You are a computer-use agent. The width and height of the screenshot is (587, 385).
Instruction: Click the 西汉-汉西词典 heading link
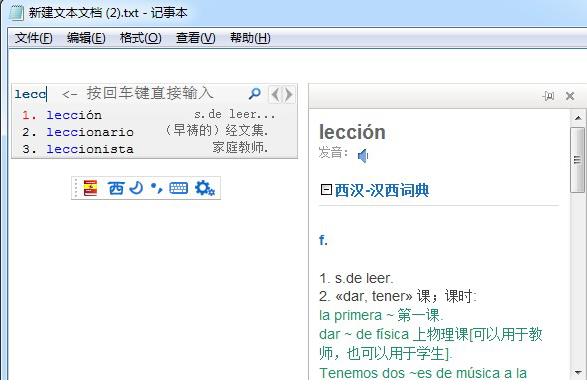click(x=381, y=190)
